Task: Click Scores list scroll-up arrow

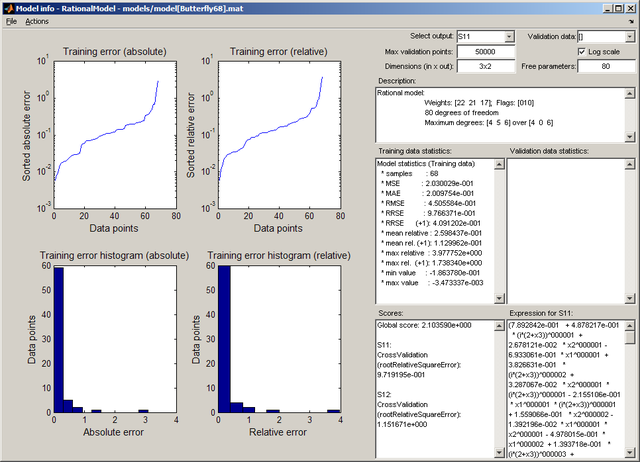Action: tap(497, 327)
